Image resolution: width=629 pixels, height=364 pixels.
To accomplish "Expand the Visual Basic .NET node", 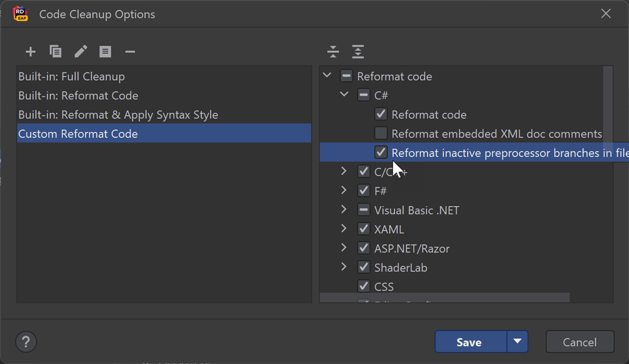I will pos(344,209).
